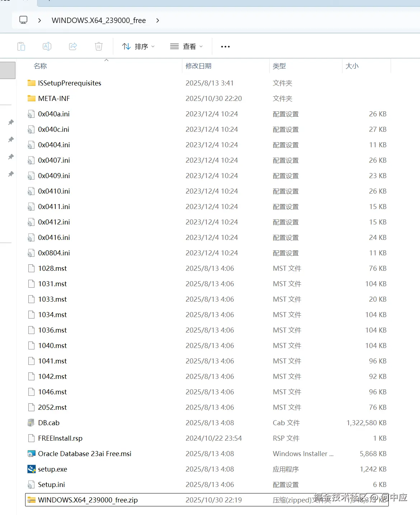Click the 应用程序 type of setup.exe

[286, 469]
